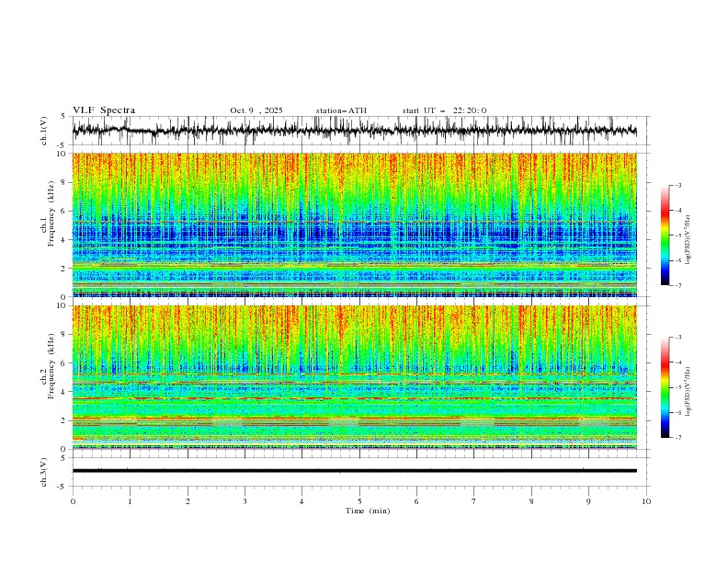The height and width of the screenshot is (563, 728).
Task: Click the ch.2 'Frequency (kHz)' axis label
Action: (51, 366)
